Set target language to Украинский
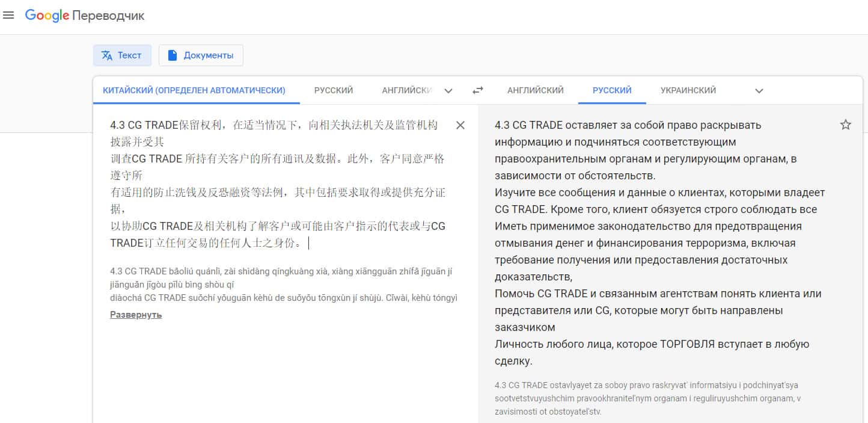Viewport: 868px width, 423px height. (688, 90)
